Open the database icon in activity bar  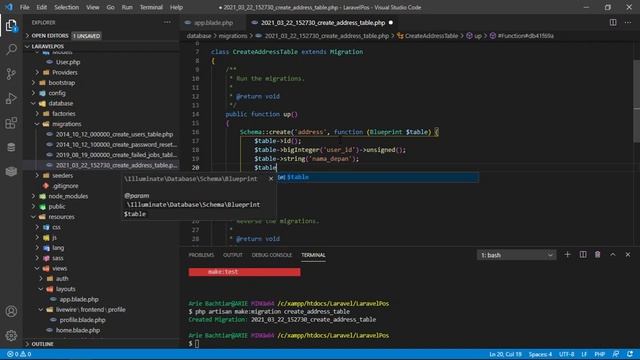click(x=11, y=147)
